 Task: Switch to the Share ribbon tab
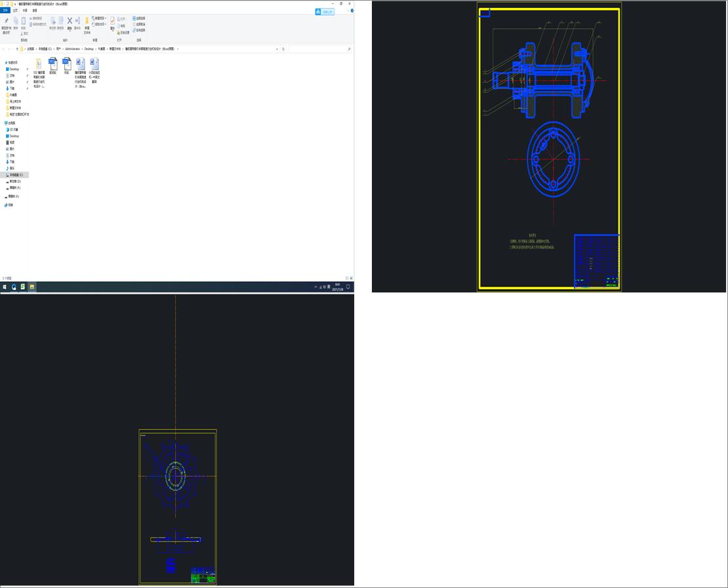25,10
